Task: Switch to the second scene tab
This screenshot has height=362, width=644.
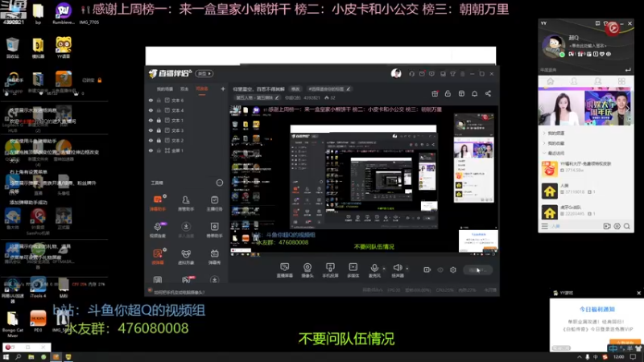Action: (184, 89)
